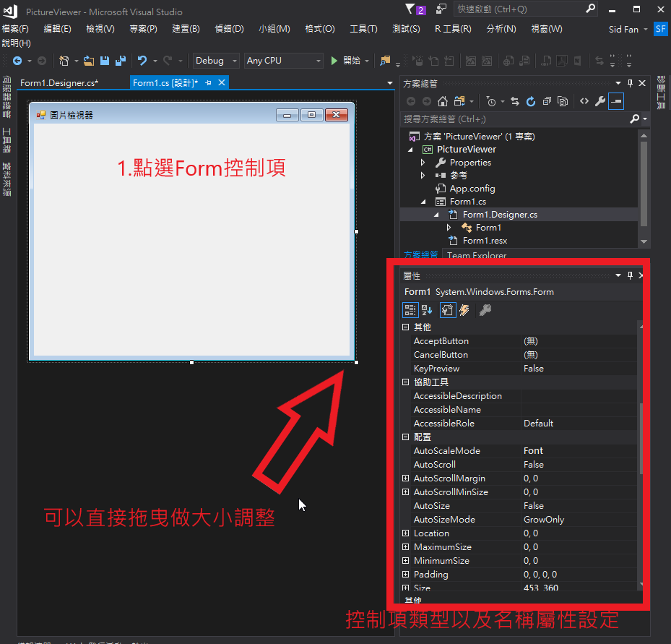Click the Refresh icon in Solution Explorer
Image resolution: width=671 pixels, height=644 pixels.
531,101
